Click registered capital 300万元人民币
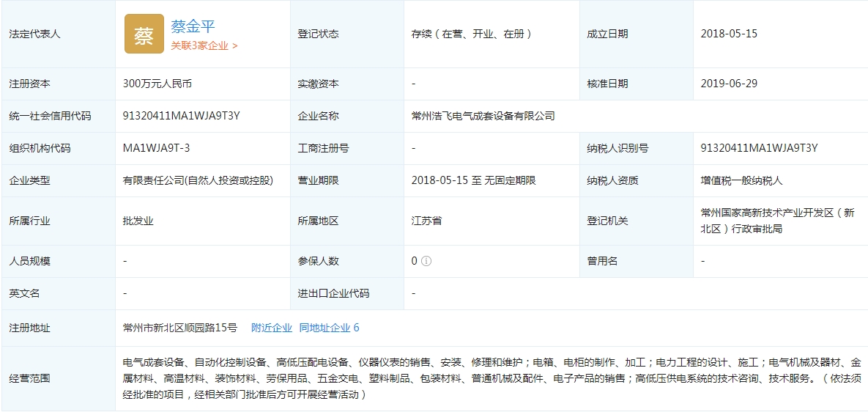 pos(157,84)
